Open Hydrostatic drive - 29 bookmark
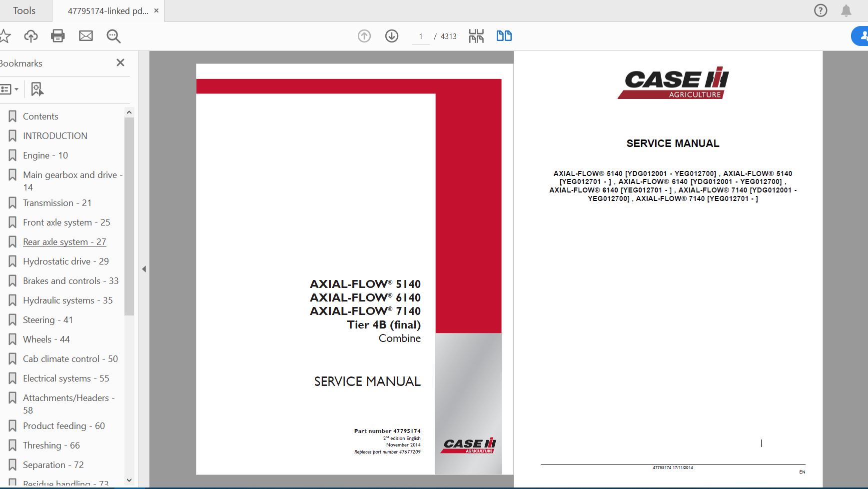 pos(66,261)
